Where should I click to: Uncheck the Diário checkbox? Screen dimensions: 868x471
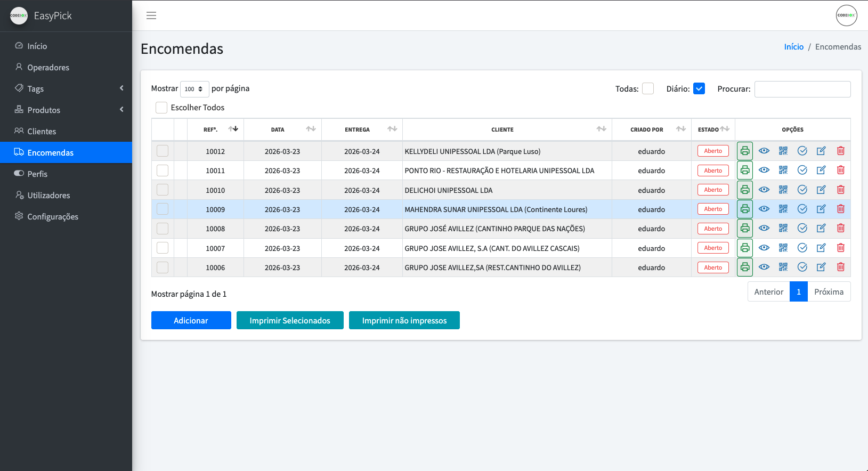699,89
